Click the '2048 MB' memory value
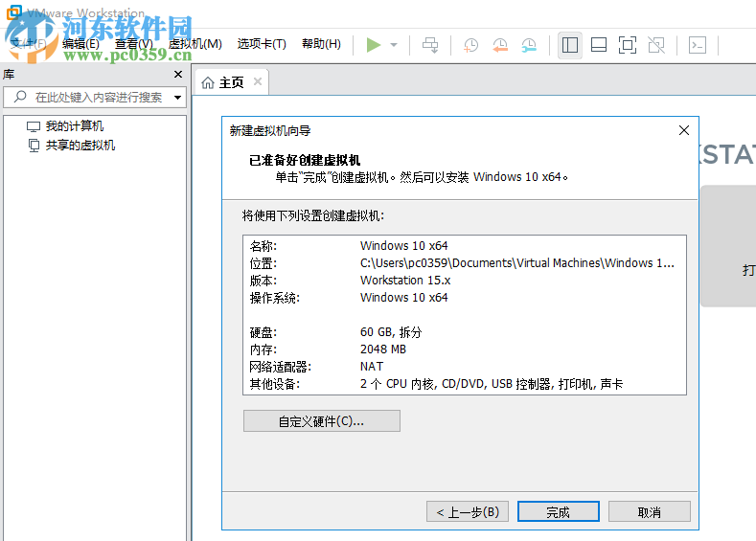 pos(383,349)
